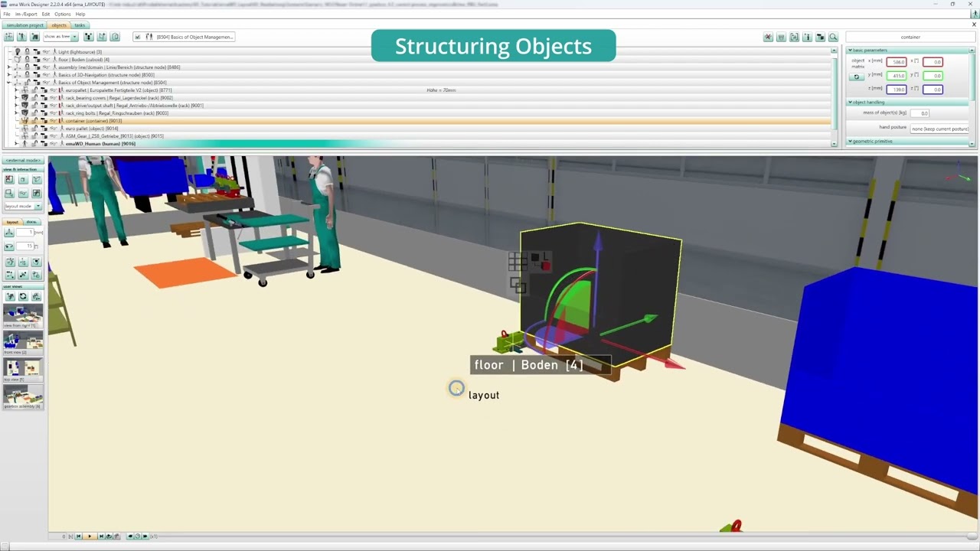Image resolution: width=980 pixels, height=551 pixels.
Task: Click the tree structure icon beside the search icon
Action: 820,37
